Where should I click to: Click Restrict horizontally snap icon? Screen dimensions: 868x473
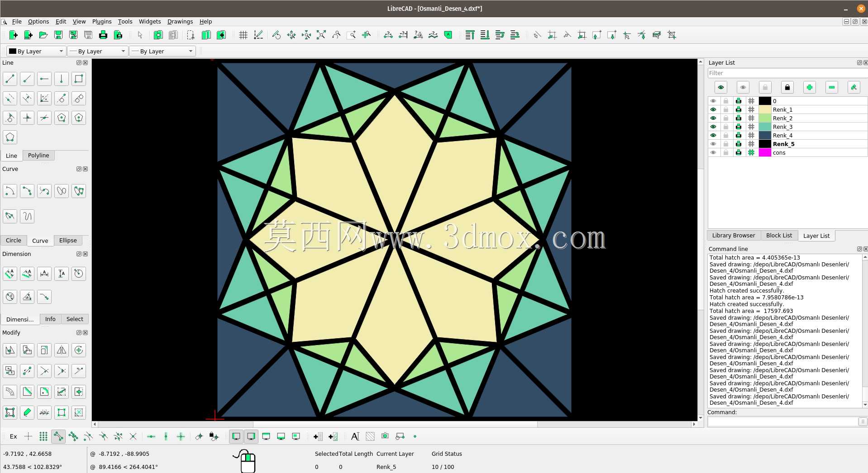151,436
